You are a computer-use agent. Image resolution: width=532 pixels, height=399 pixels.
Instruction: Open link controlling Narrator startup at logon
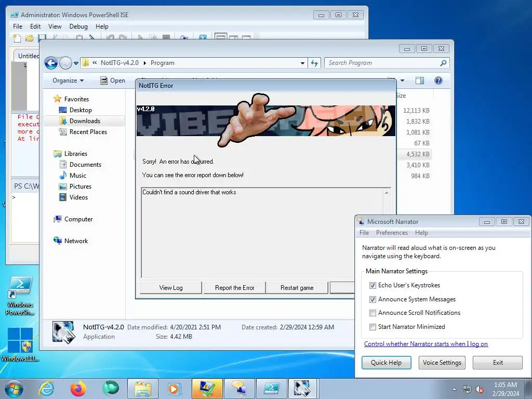click(426, 344)
